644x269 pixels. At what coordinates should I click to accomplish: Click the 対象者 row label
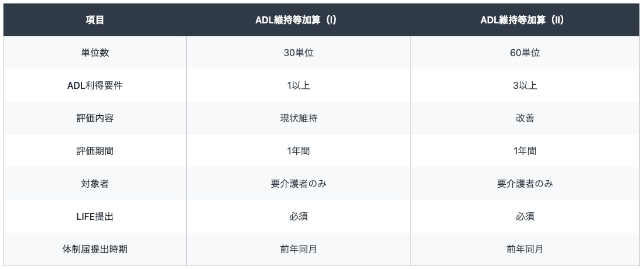tap(95, 184)
